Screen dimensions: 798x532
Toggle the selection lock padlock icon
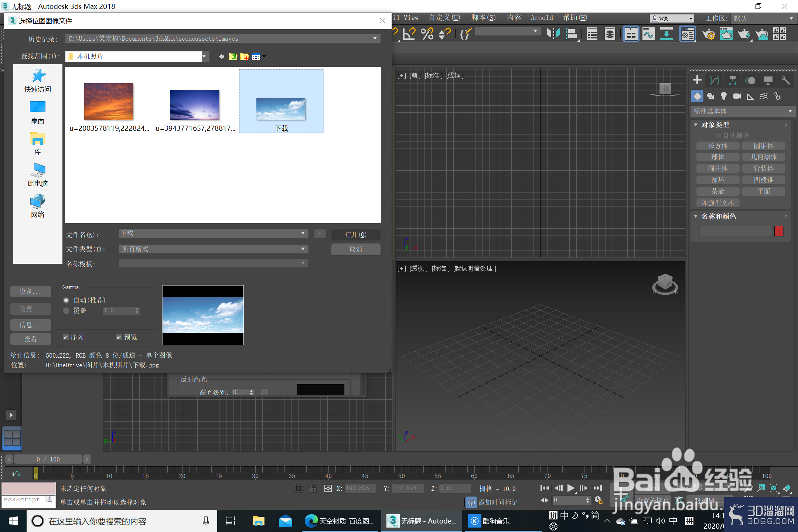click(x=313, y=488)
